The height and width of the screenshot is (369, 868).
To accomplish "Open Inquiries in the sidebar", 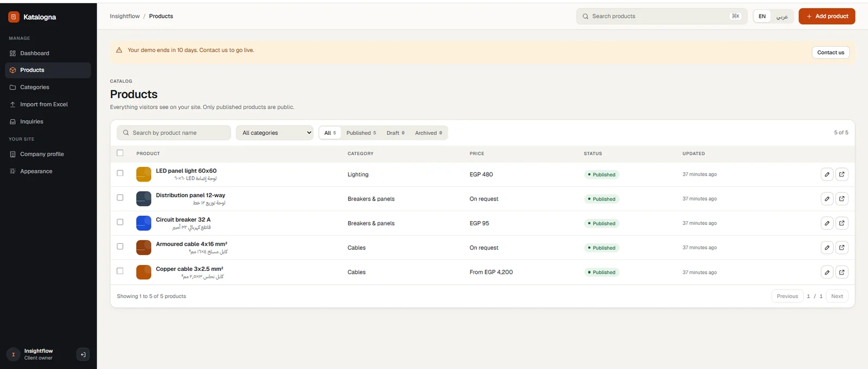I will point(48,122).
